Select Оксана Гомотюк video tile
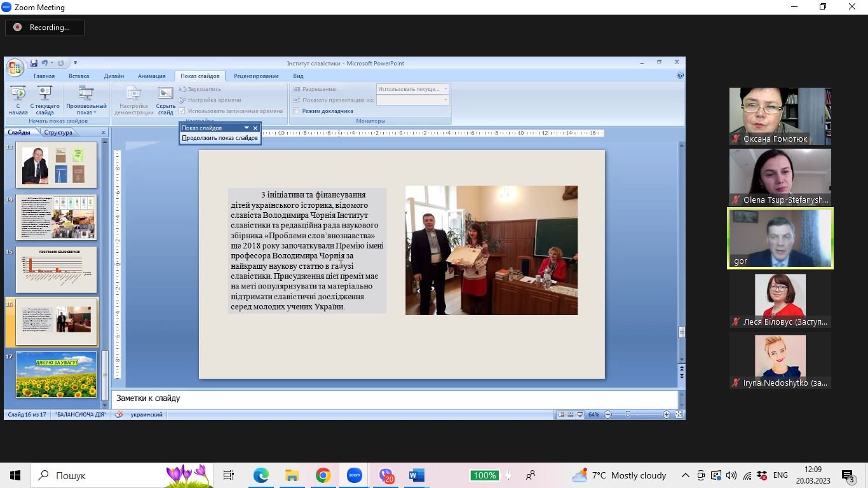868x488 pixels. pos(780,116)
